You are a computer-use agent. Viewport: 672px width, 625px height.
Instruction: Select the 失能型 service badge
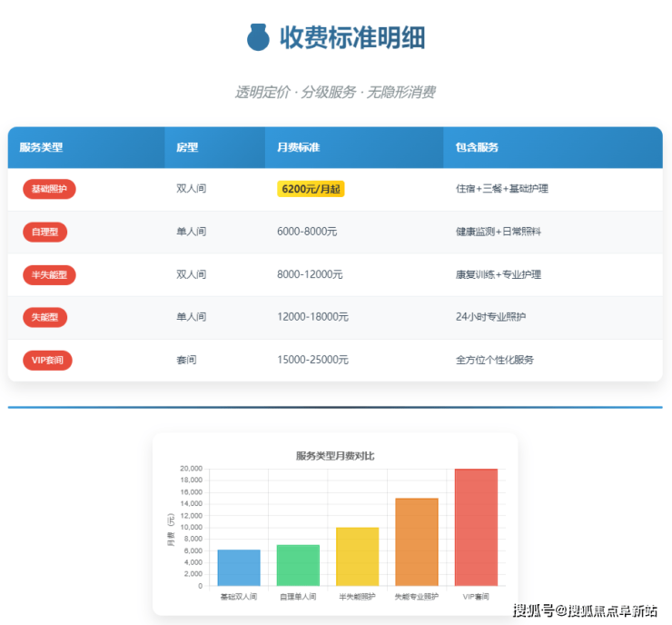pos(44,317)
